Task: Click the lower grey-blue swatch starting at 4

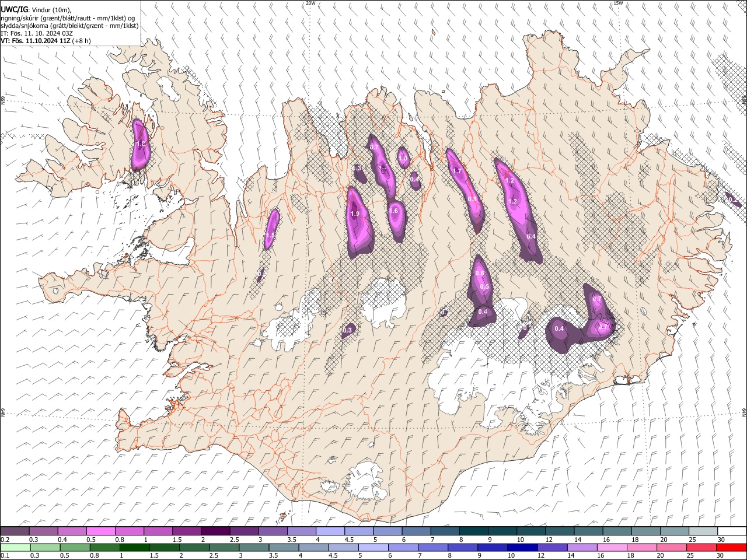Action: (x=313, y=547)
